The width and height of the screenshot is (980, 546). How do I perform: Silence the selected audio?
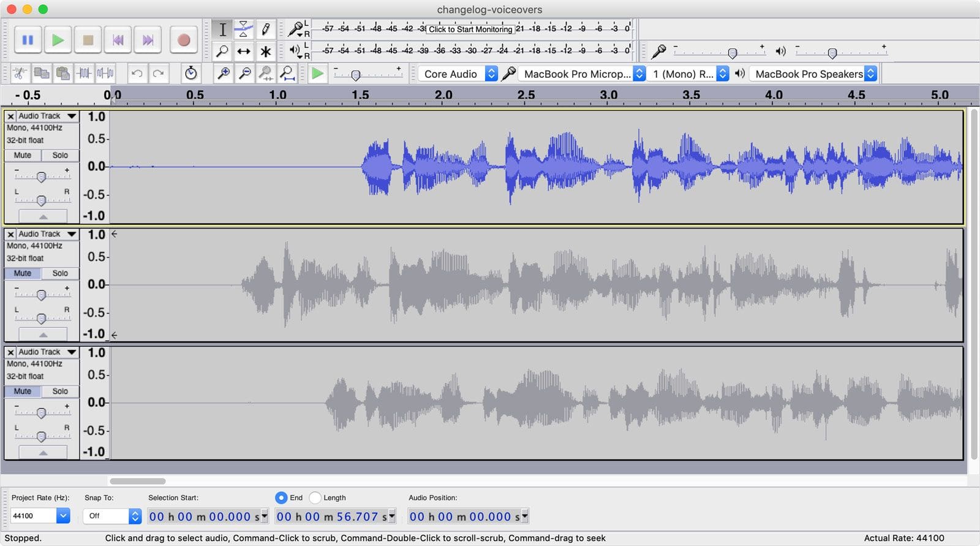(105, 74)
